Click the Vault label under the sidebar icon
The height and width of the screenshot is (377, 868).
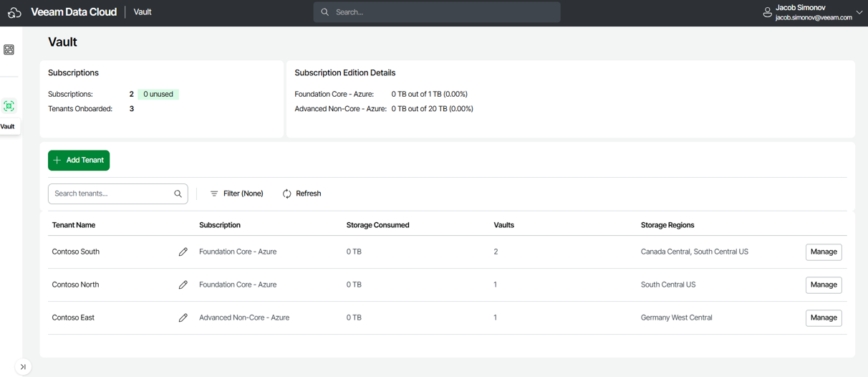[x=8, y=126]
